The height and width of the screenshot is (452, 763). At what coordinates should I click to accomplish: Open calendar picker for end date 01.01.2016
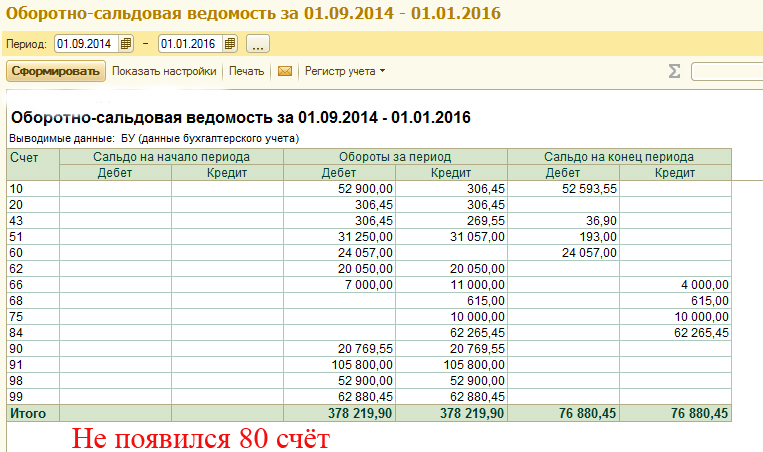tap(230, 44)
